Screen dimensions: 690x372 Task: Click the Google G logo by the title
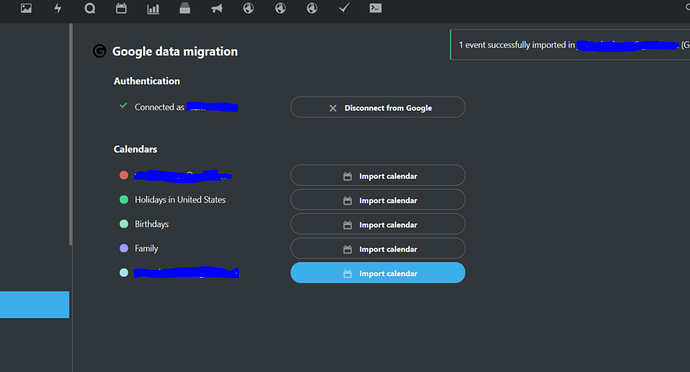click(x=99, y=51)
